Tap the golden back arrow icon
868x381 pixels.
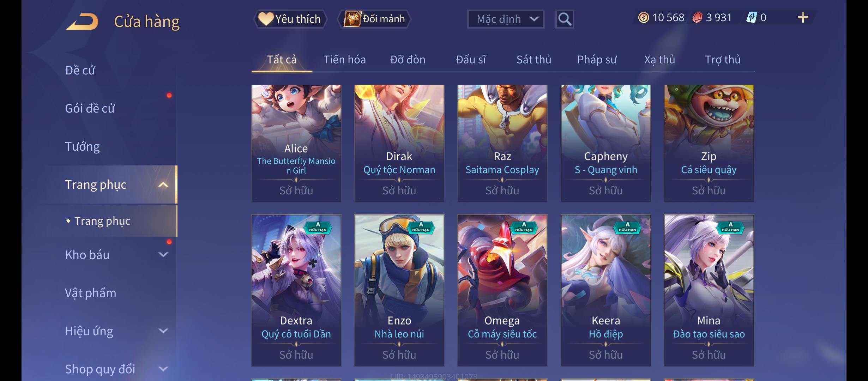click(x=82, y=22)
